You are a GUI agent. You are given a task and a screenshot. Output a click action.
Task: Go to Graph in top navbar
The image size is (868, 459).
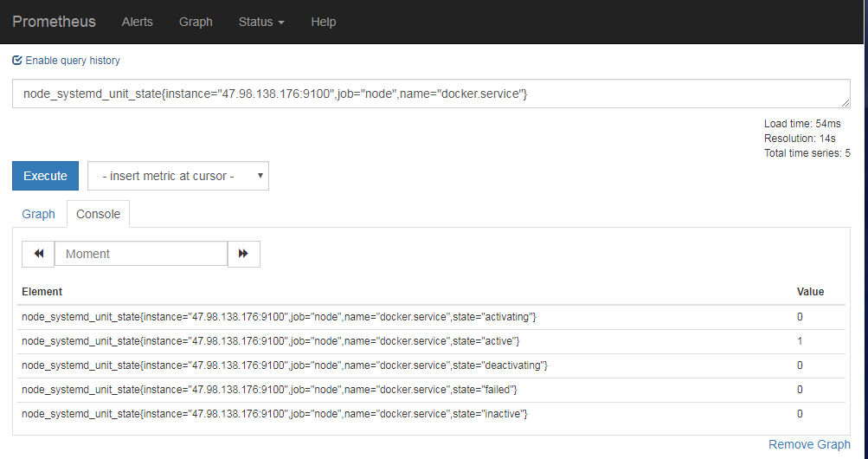[x=196, y=22]
